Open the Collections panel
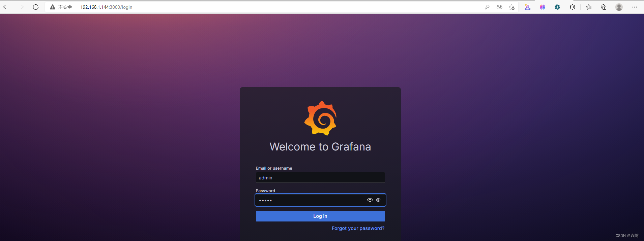 point(604,7)
